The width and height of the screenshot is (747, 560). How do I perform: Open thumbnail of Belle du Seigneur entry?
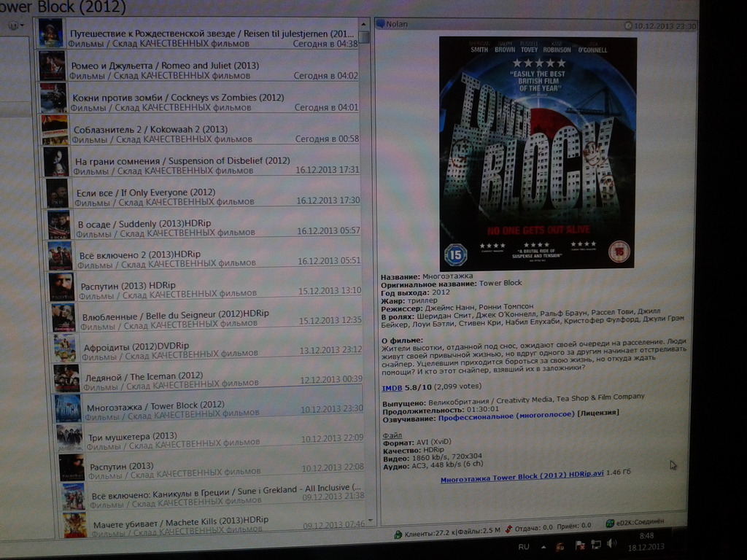tap(63, 317)
